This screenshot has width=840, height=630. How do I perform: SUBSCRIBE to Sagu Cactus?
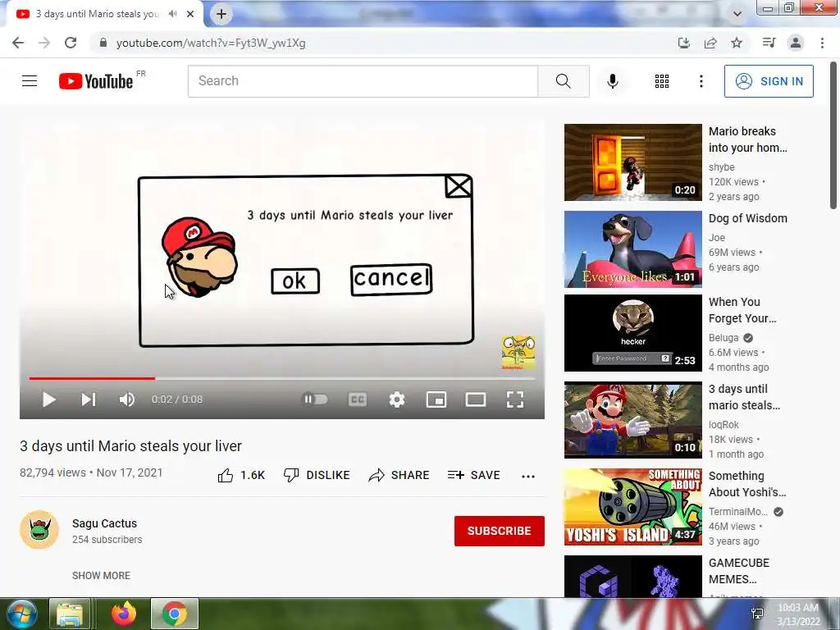point(500,531)
